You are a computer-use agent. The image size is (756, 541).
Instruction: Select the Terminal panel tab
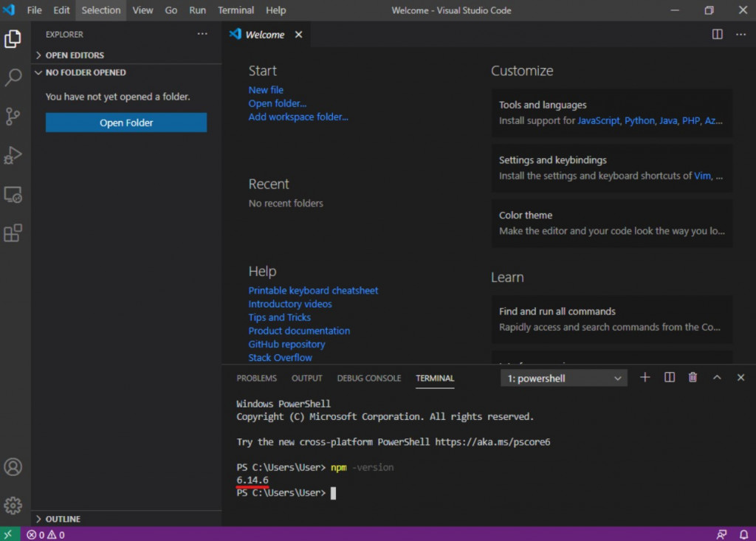coord(435,379)
